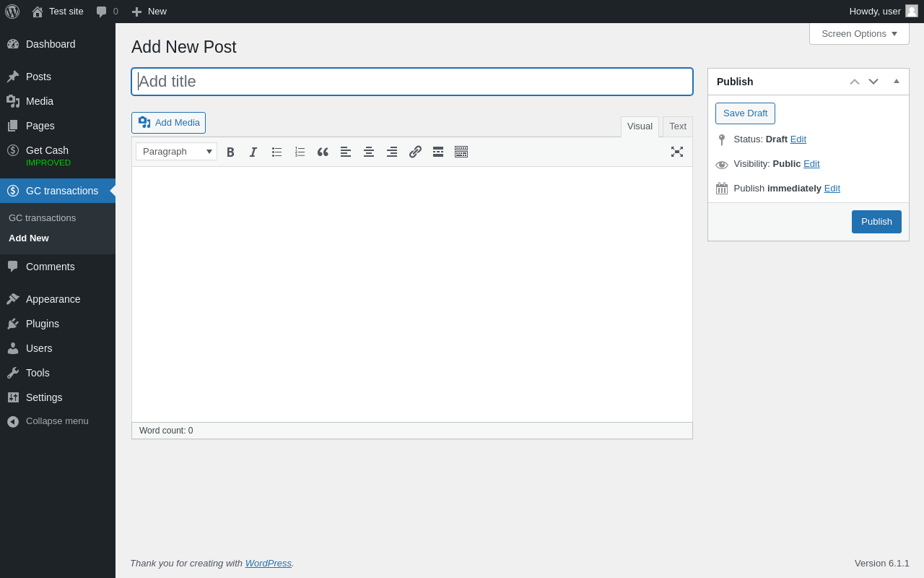Edit the post status

[x=798, y=139]
